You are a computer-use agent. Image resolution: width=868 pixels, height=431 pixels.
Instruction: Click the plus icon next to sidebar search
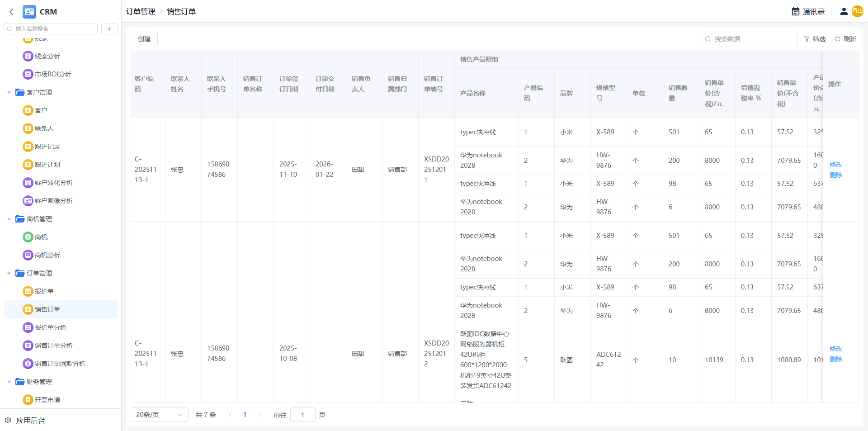(109, 29)
